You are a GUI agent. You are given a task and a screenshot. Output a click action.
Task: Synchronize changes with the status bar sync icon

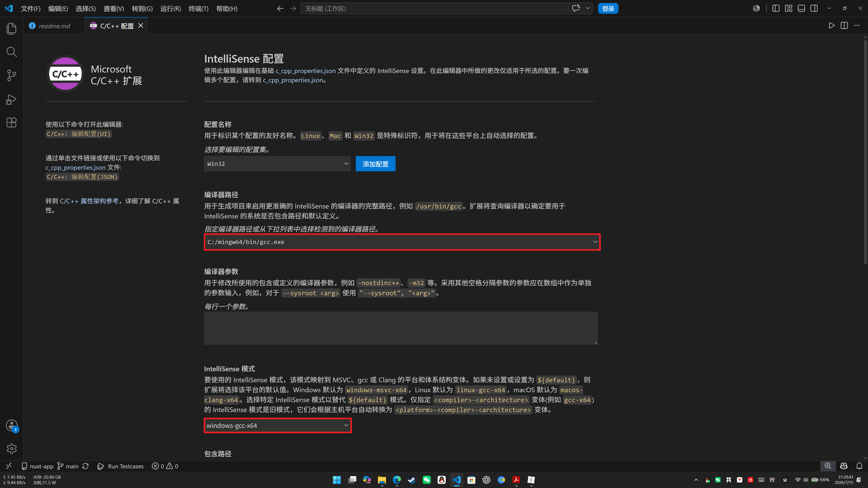click(85, 466)
